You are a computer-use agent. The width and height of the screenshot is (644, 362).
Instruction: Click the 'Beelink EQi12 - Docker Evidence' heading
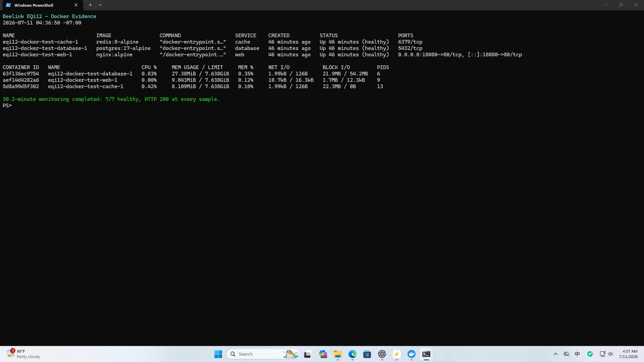[x=50, y=16]
